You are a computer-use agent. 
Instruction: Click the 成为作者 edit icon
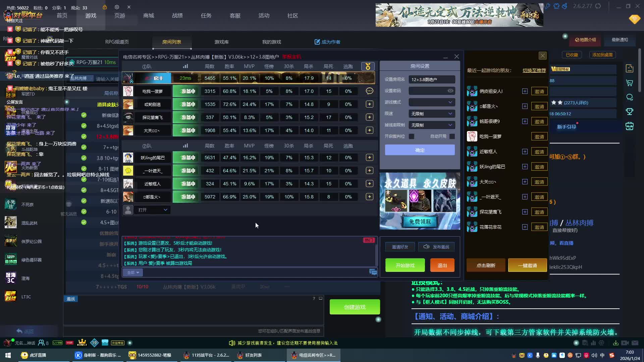click(x=317, y=42)
